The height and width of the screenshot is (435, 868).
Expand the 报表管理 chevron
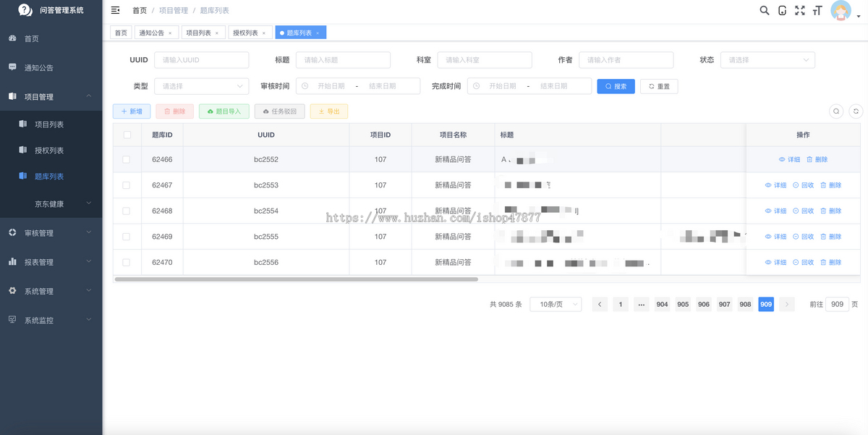coord(89,261)
